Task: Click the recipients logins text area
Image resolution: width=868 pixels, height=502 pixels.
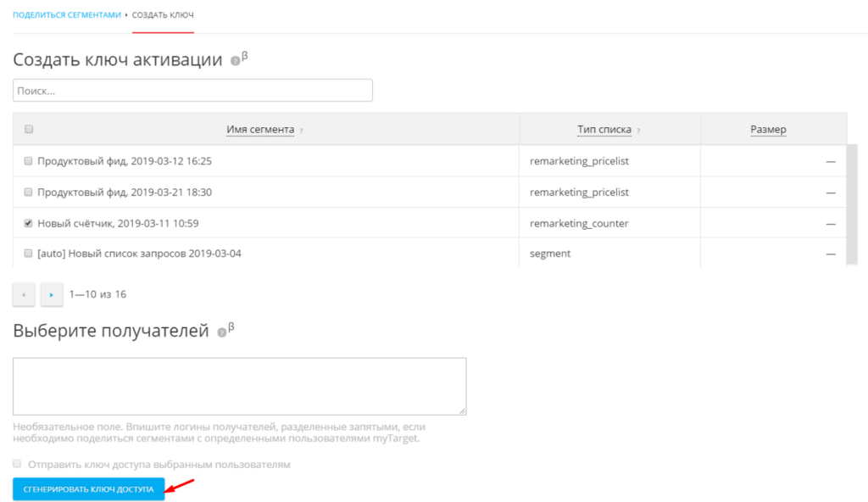Action: 239,386
